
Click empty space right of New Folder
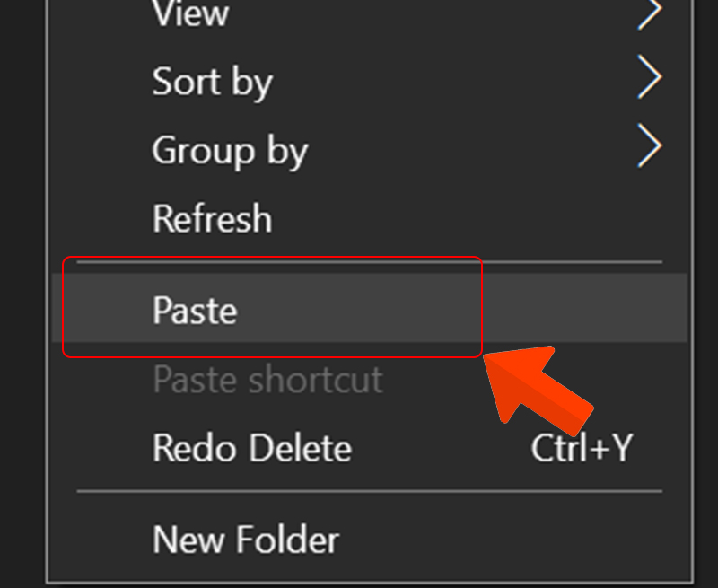coord(503,540)
